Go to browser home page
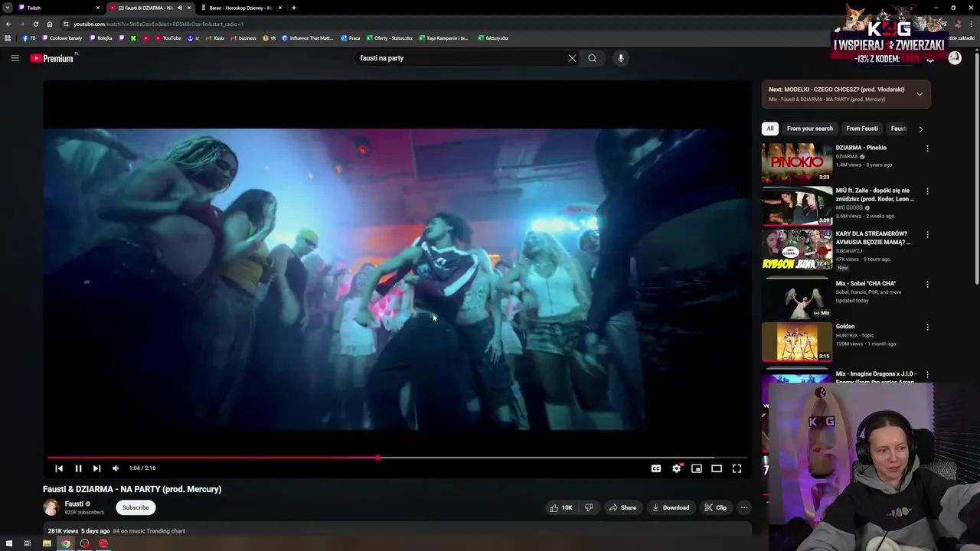The image size is (980, 551). pos(50,24)
